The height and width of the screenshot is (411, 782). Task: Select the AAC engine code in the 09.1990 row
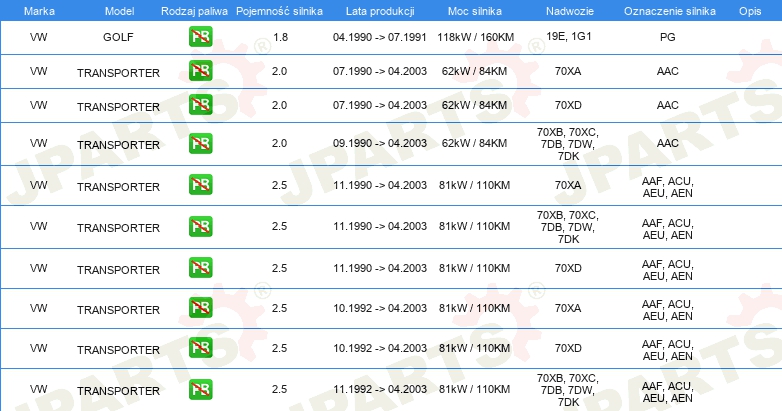pyautogui.click(x=667, y=143)
